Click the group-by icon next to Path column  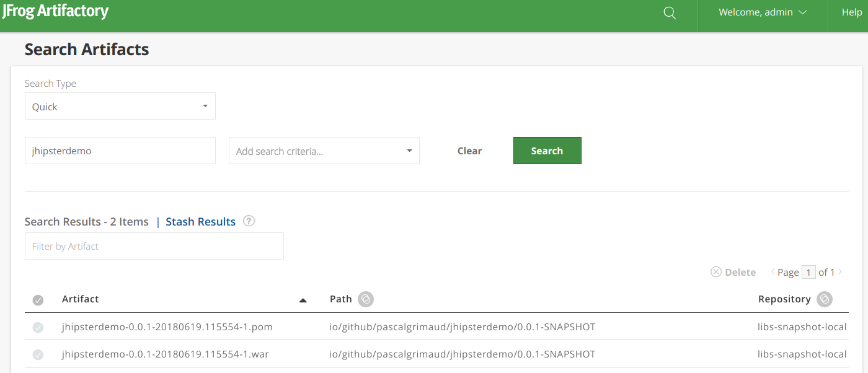click(366, 299)
